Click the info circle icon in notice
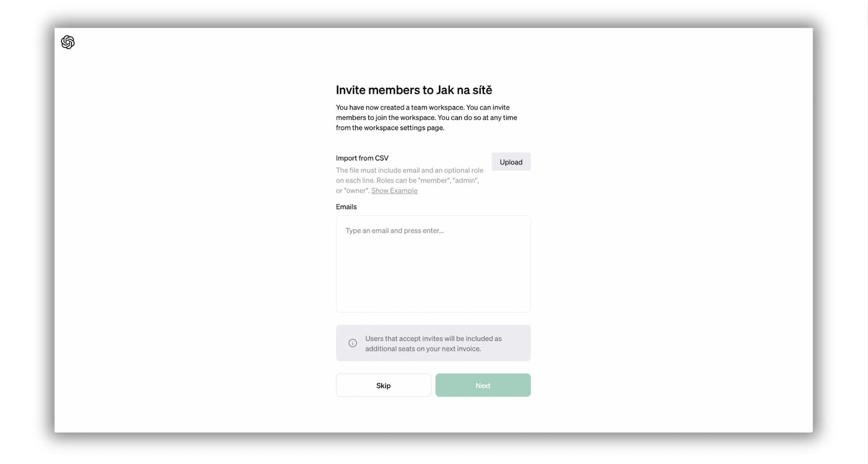868x464 pixels. 353,343
